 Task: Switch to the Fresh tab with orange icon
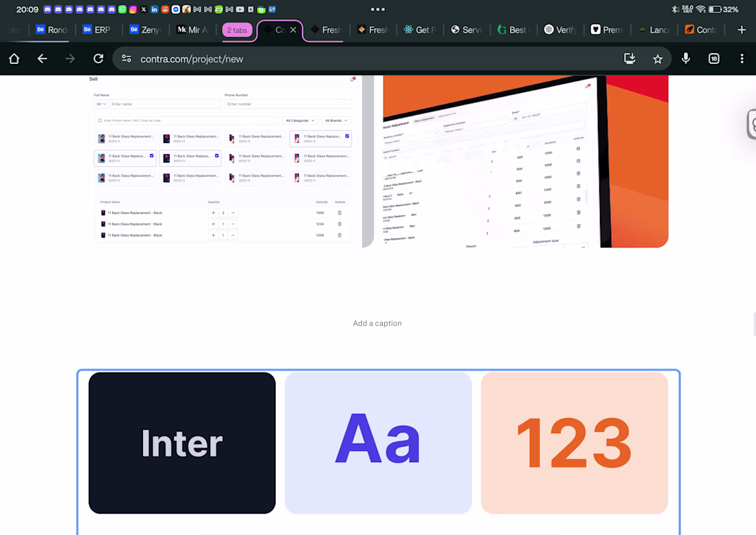[x=373, y=30]
